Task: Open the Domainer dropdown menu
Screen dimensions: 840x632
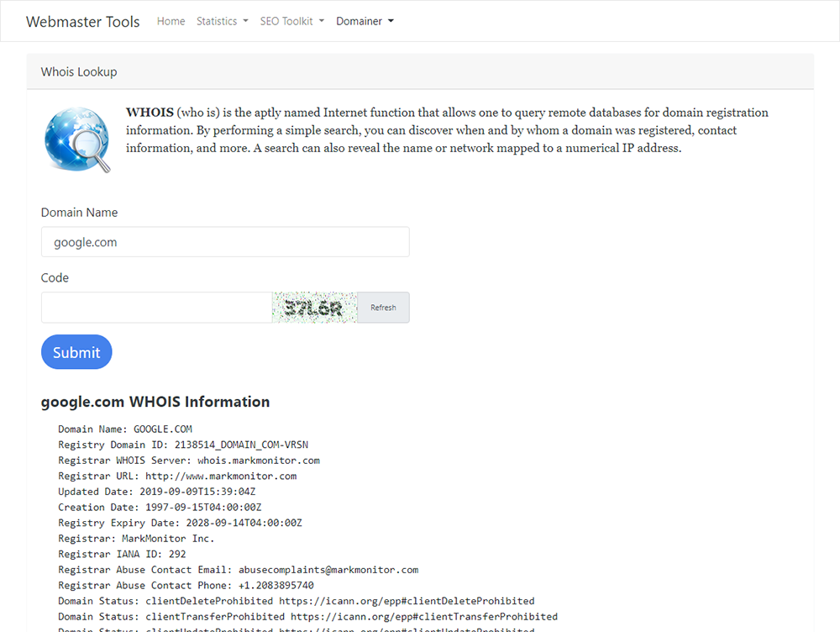Action: 365,21
